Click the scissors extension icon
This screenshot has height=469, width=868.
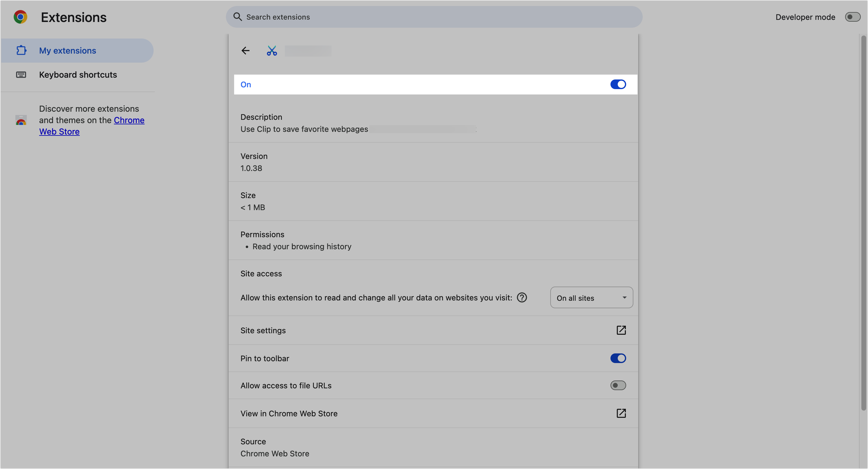point(272,51)
